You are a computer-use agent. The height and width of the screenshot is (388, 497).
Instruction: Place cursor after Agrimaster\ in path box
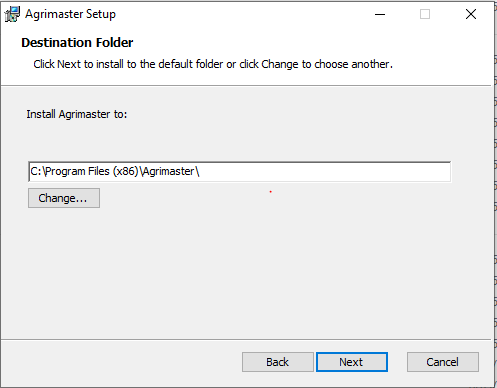200,172
